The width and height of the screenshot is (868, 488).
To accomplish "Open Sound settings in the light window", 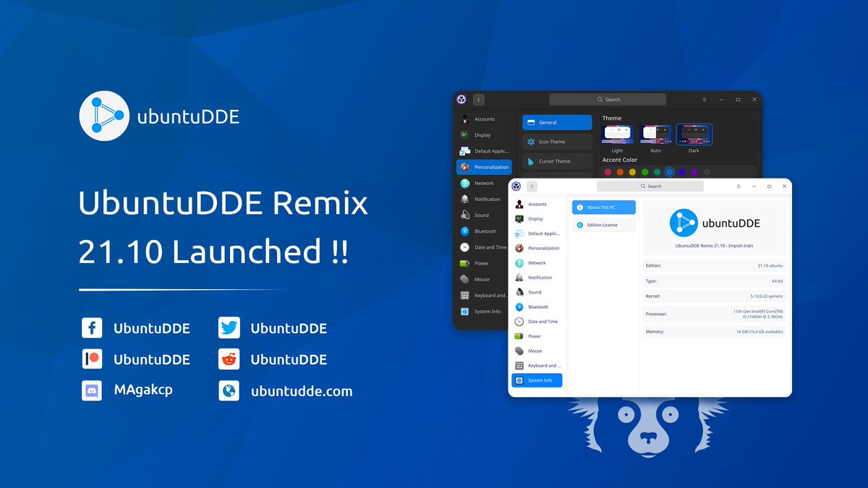I will [537, 292].
